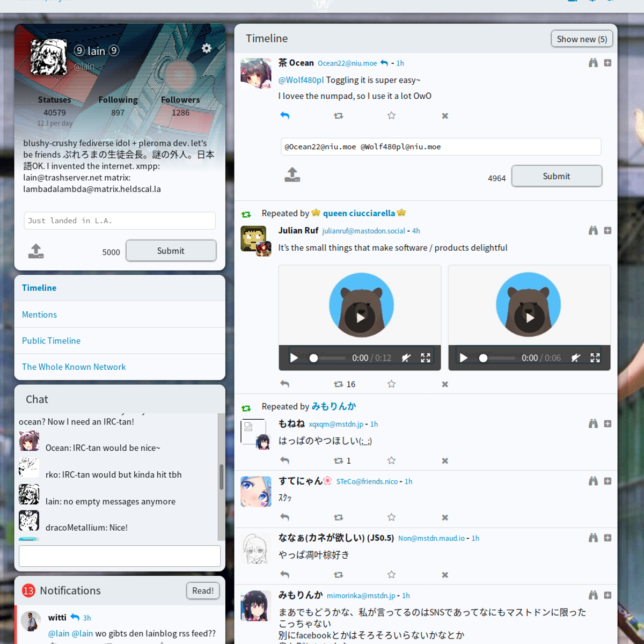Open conversation binoculars icon on Ocean's post
Screen dimensions: 644x644
pyautogui.click(x=593, y=63)
